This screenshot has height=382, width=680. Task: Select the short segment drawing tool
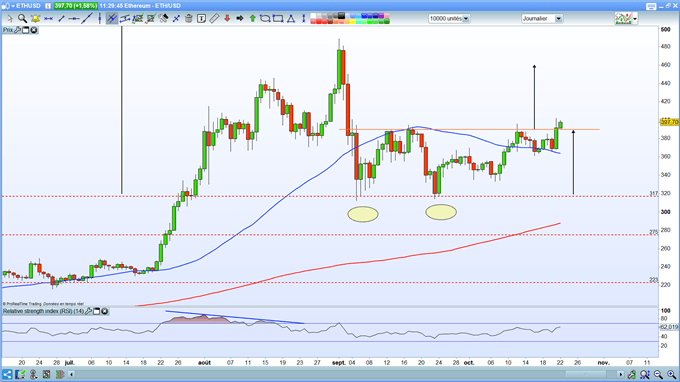[61, 19]
